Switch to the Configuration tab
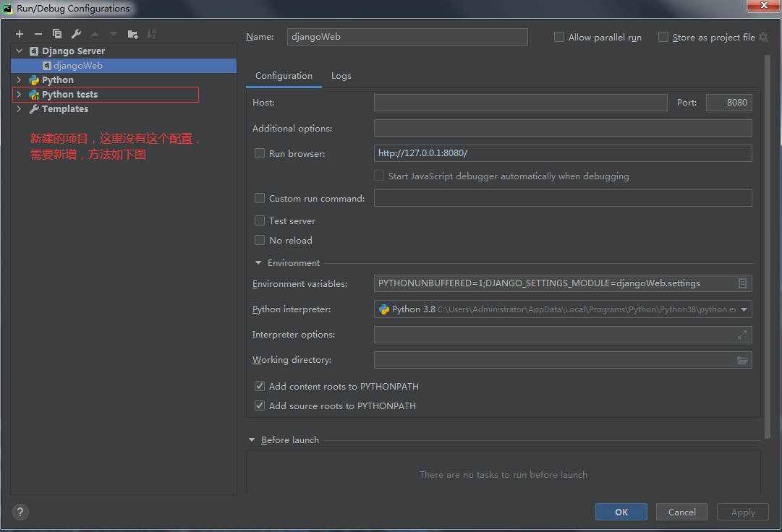Image resolution: width=782 pixels, height=532 pixels. [x=284, y=76]
